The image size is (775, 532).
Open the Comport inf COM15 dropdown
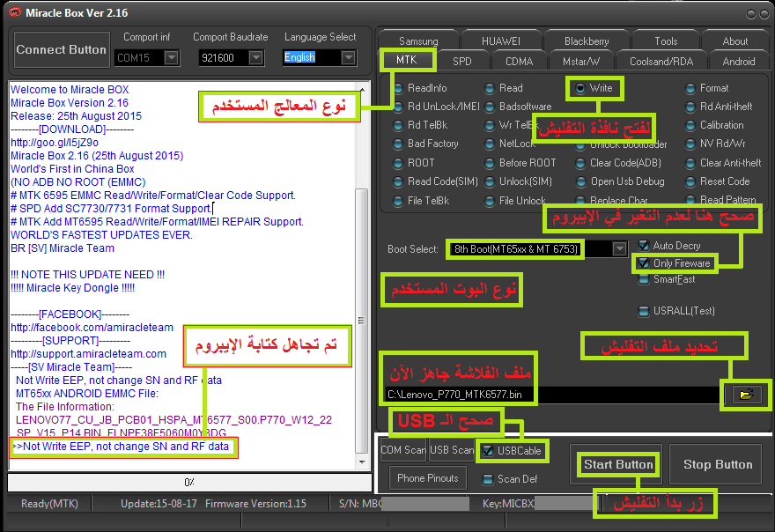click(172, 58)
